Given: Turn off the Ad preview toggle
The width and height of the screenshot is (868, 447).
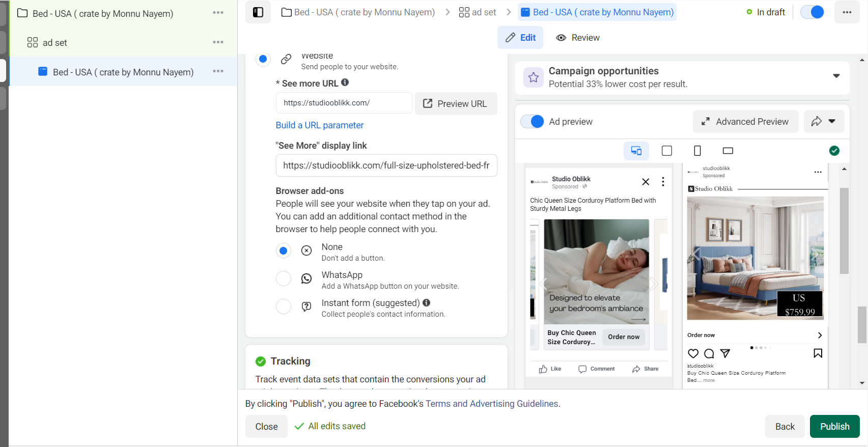Looking at the screenshot, I should click(x=533, y=122).
